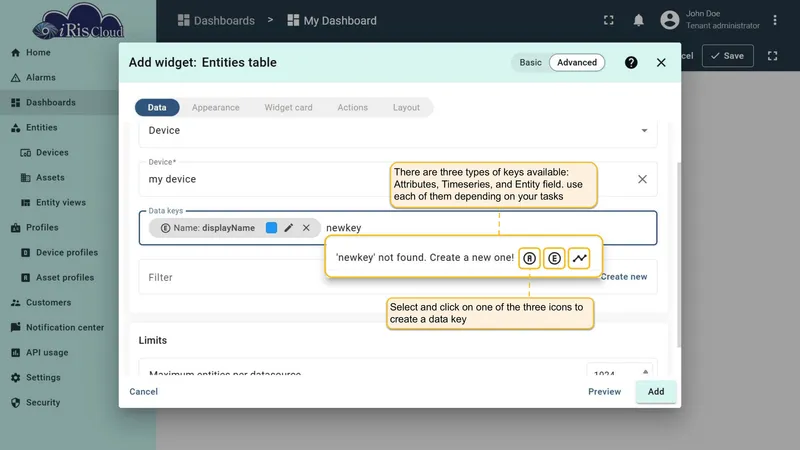
Task: Create timeseries key with the chart line icon
Action: (x=579, y=258)
